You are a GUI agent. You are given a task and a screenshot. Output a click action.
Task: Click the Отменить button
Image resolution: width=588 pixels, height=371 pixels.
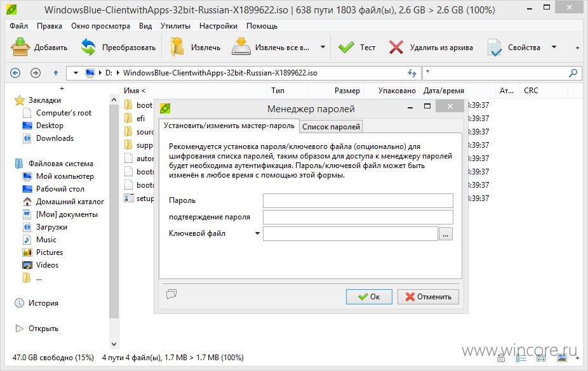coord(428,297)
